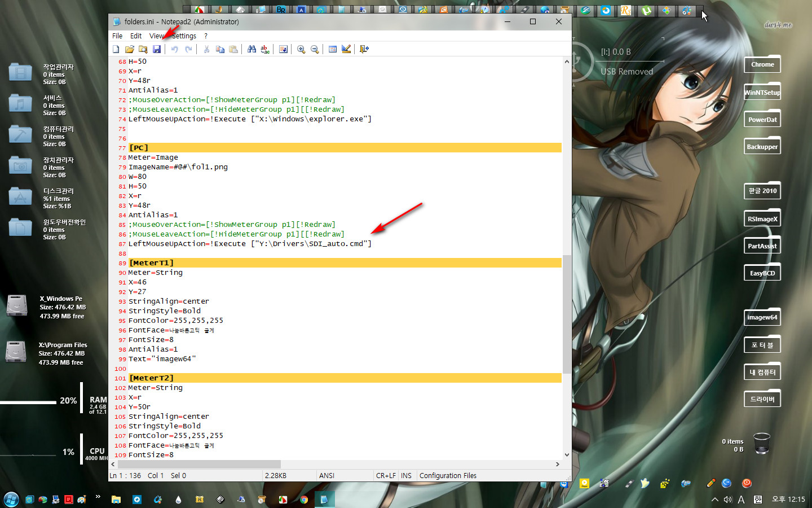Click the horizontal scrollbar right arrow

tap(558, 464)
